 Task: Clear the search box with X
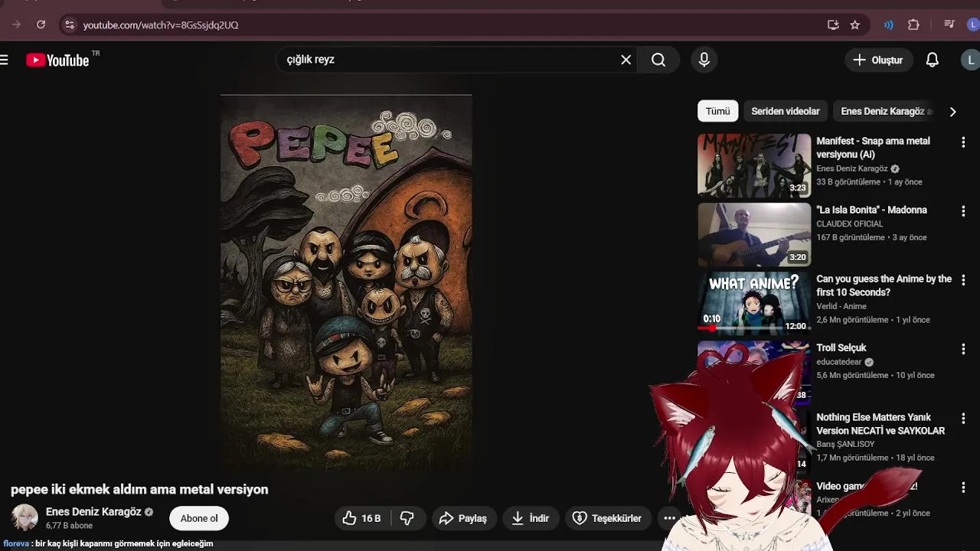pyautogui.click(x=626, y=60)
